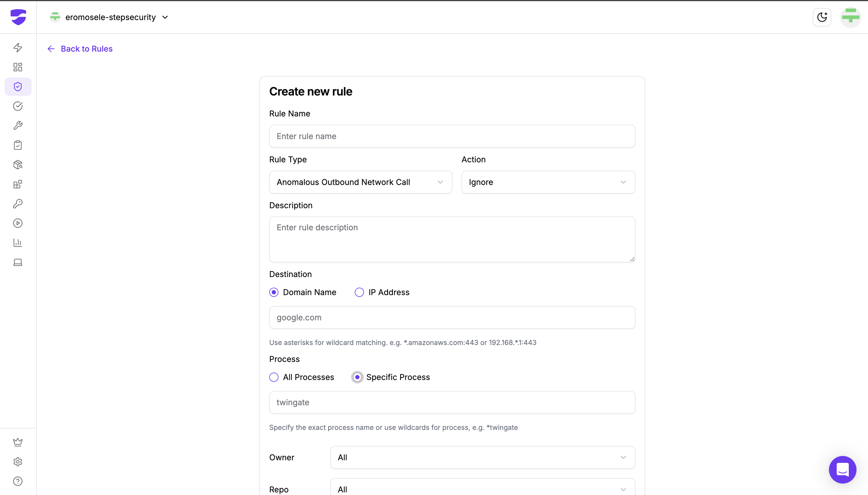This screenshot has height=495, width=868.
Task: Select the IP Address radio button
Action: (359, 292)
